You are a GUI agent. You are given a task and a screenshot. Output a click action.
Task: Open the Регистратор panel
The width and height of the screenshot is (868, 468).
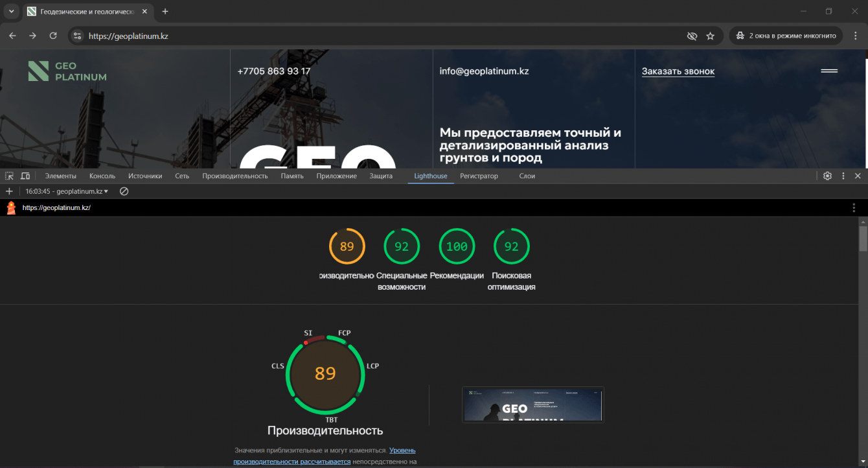tap(479, 176)
